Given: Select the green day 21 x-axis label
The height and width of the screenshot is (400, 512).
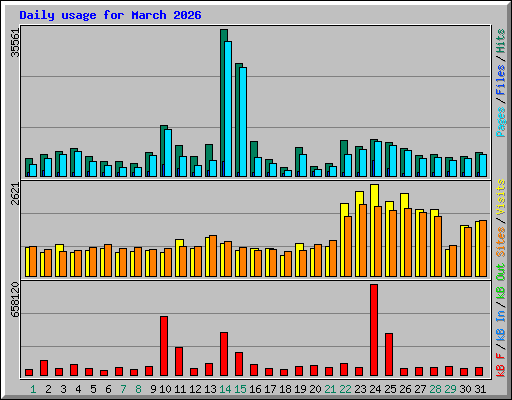Looking at the screenshot, I should pos(330,389).
